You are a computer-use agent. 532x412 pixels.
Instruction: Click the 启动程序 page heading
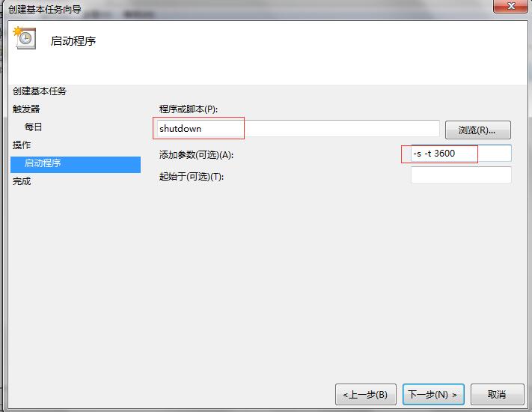73,41
